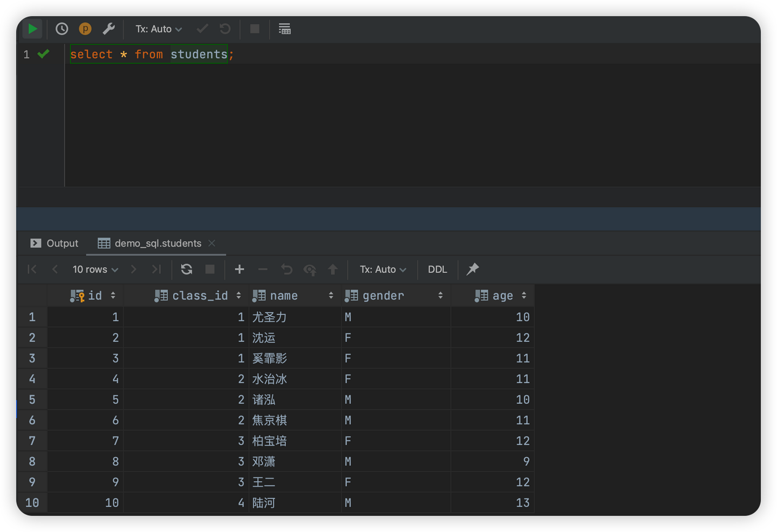Select row number 5 header
Image resolution: width=777 pixels, height=532 pixels.
pyautogui.click(x=32, y=400)
